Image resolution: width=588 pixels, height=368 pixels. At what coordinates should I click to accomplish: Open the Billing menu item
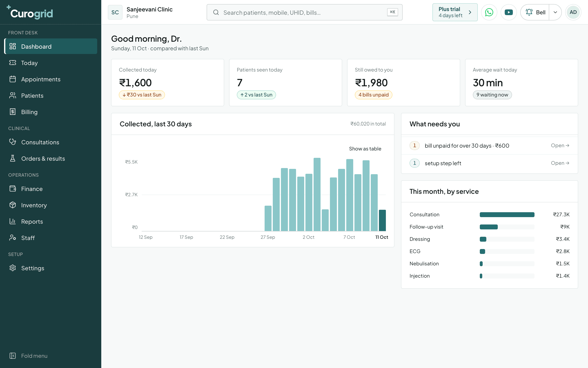pyautogui.click(x=51, y=112)
